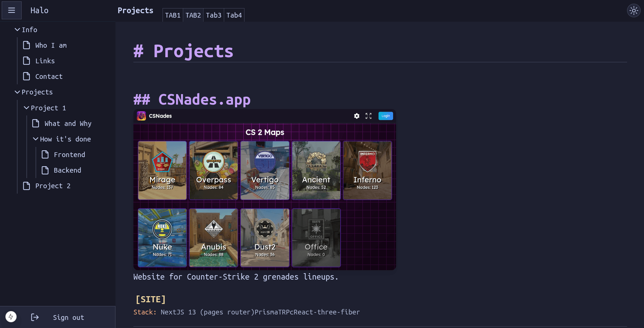
Task: Click the Info section label
Action: (x=29, y=30)
